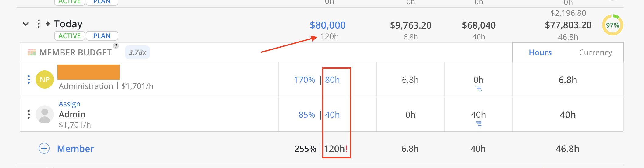Click the 3.78x multiplier badge

137,52
